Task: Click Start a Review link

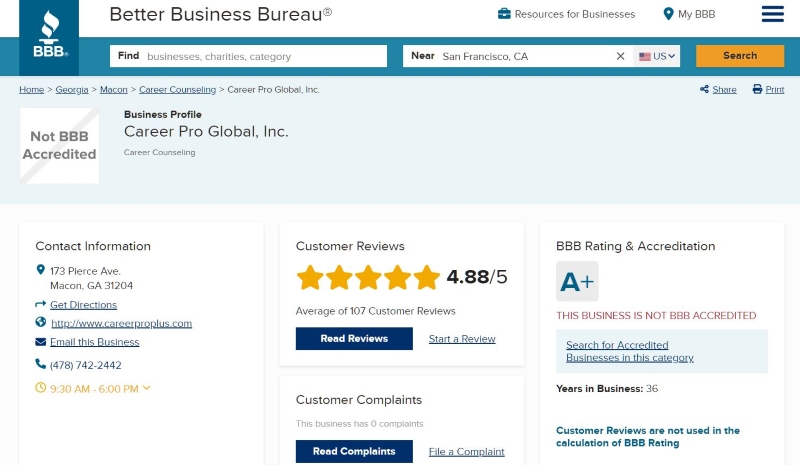Action: [x=462, y=338]
